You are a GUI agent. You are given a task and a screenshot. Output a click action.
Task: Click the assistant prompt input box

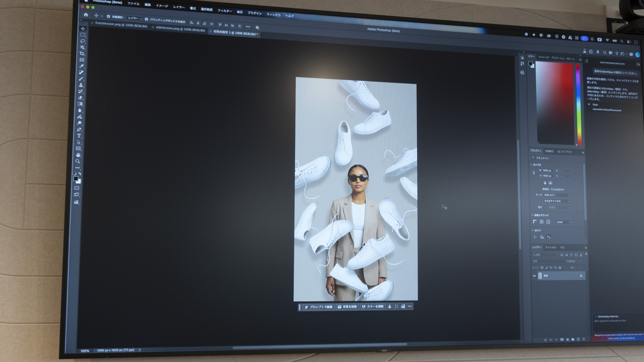(618, 323)
